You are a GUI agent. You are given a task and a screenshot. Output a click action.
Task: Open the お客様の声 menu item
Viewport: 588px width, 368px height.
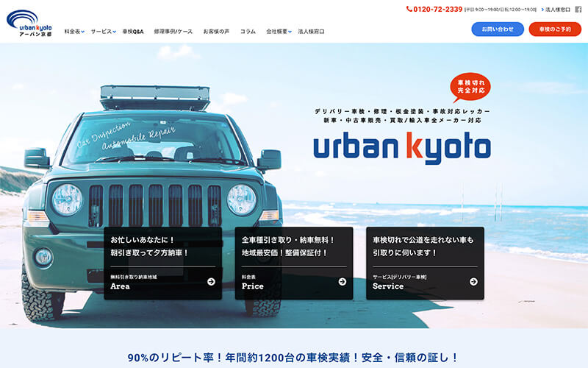tap(216, 32)
